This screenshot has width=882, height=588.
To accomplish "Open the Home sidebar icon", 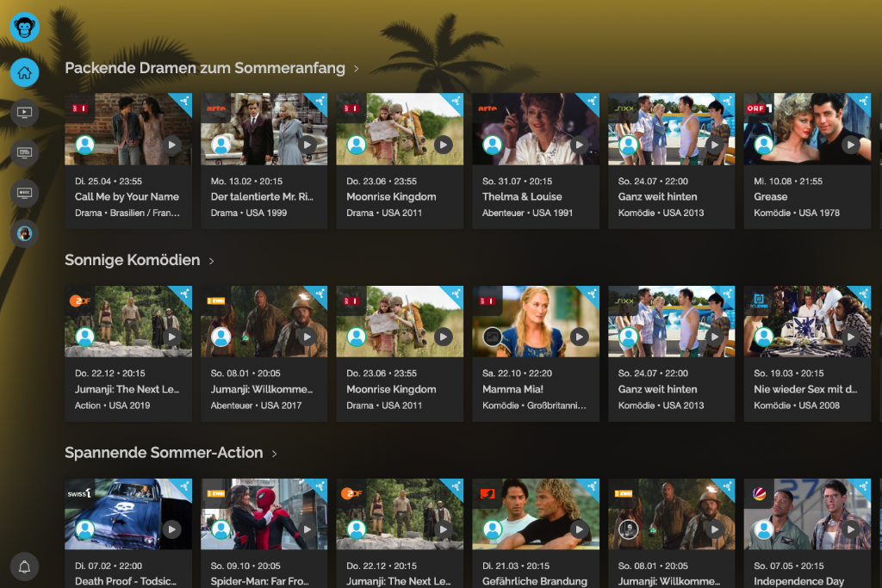I will point(24,72).
